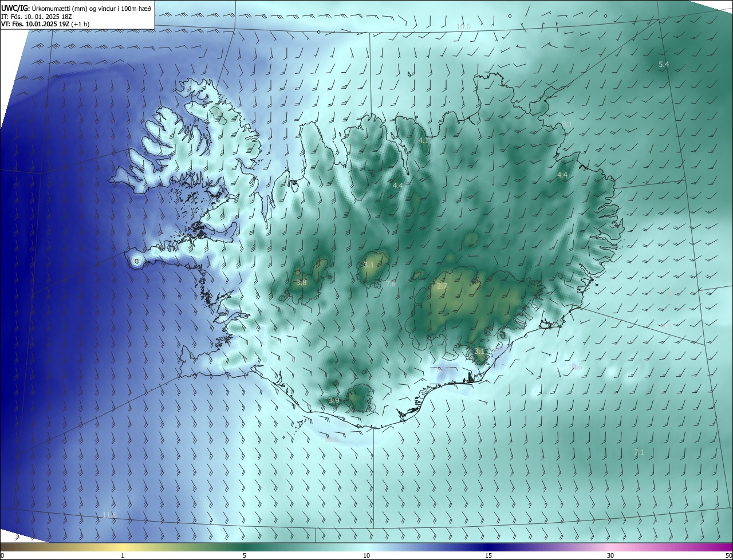Click the 9.5 value label off east coast
This screenshot has width=733, height=560.
point(665,326)
